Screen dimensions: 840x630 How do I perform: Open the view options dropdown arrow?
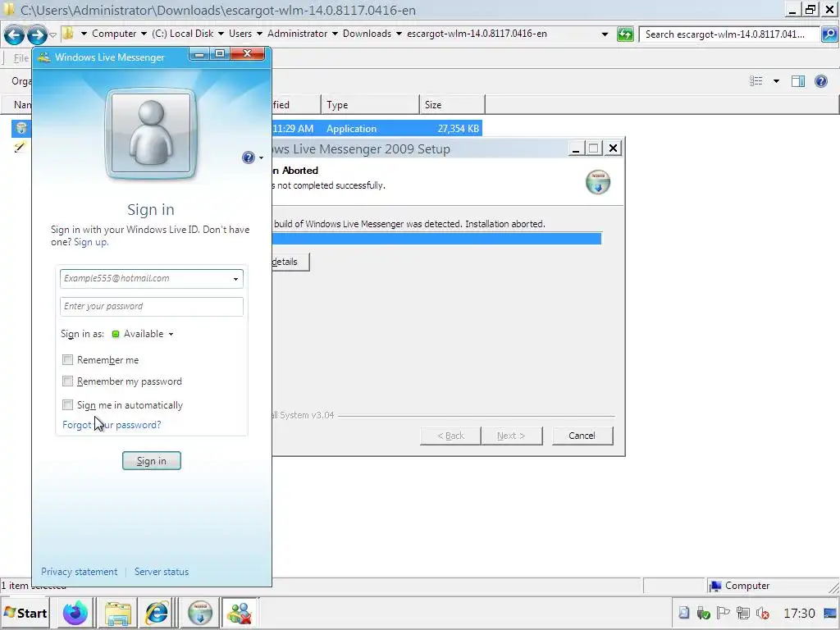(x=776, y=81)
